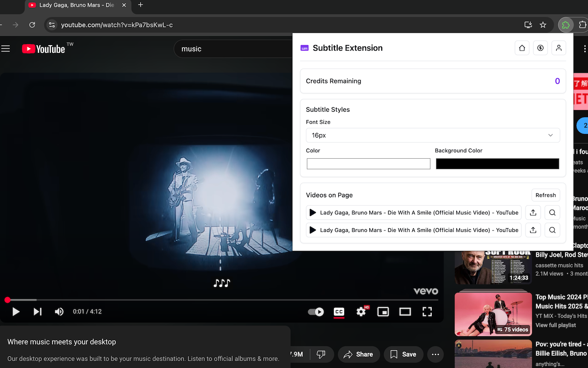Click the Subtitle Extension title
Viewport: 588px width, 368px height.
tap(348, 48)
